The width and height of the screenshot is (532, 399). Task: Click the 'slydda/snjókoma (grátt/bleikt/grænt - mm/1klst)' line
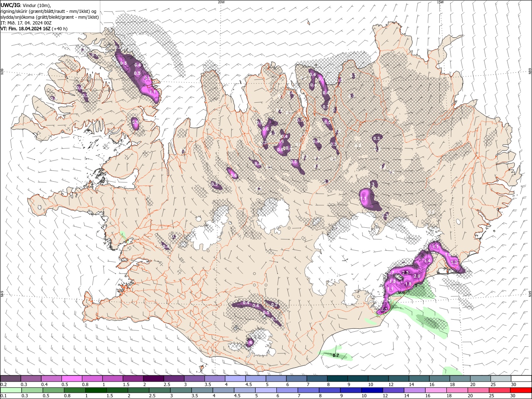tap(49, 17)
